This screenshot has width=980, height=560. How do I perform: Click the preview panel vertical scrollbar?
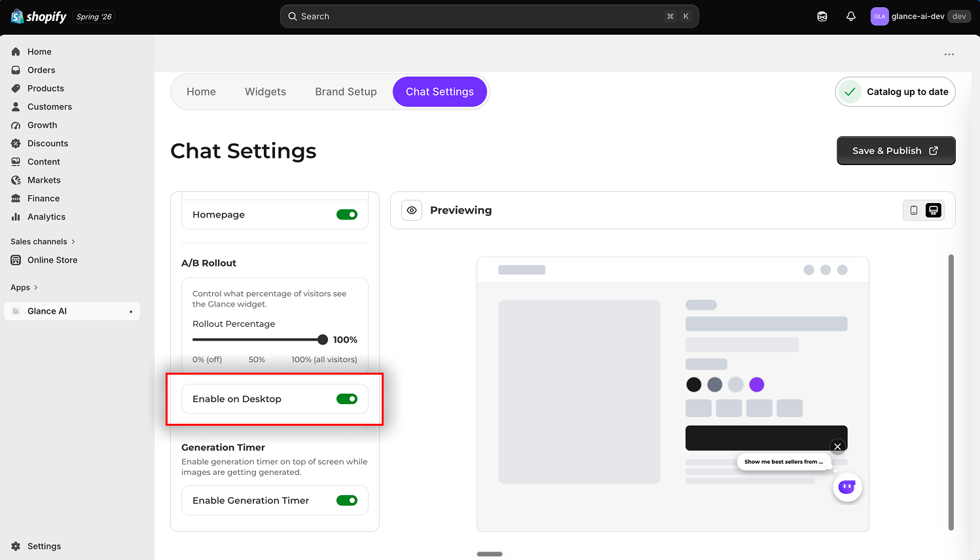(951, 392)
